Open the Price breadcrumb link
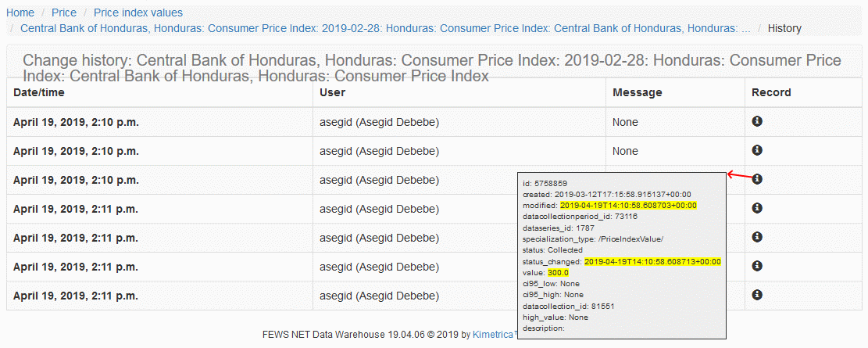868x348 pixels. pyautogui.click(x=64, y=13)
